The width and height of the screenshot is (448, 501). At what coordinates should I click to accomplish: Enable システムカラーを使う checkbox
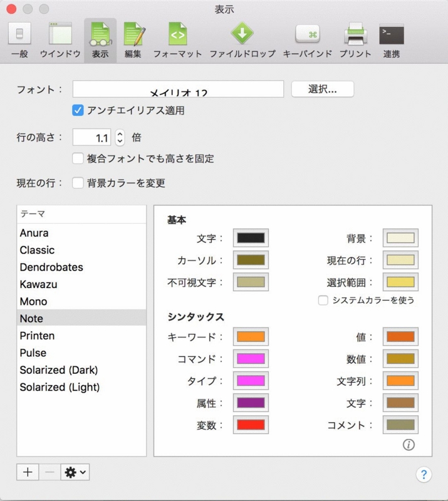[x=323, y=301]
